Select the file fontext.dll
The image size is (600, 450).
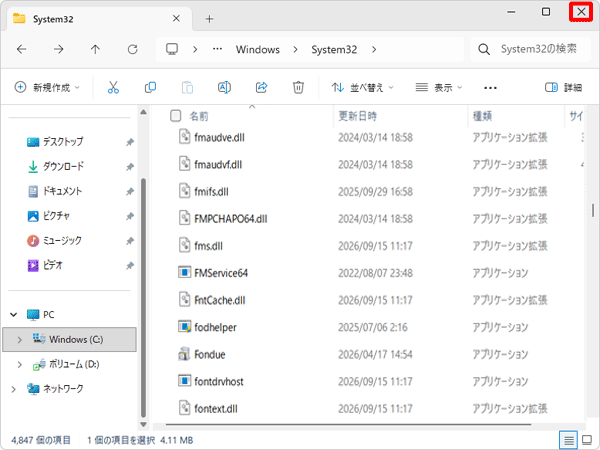tap(216, 409)
